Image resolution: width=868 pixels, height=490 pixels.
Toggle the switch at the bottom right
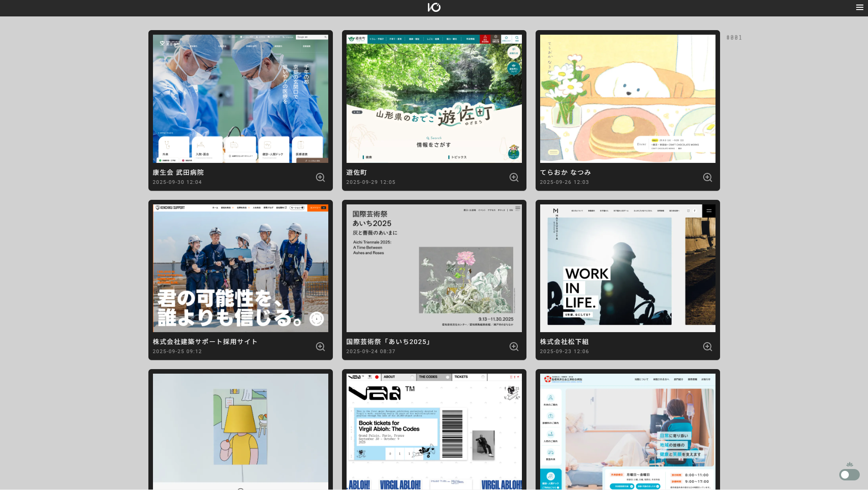pyautogui.click(x=849, y=475)
